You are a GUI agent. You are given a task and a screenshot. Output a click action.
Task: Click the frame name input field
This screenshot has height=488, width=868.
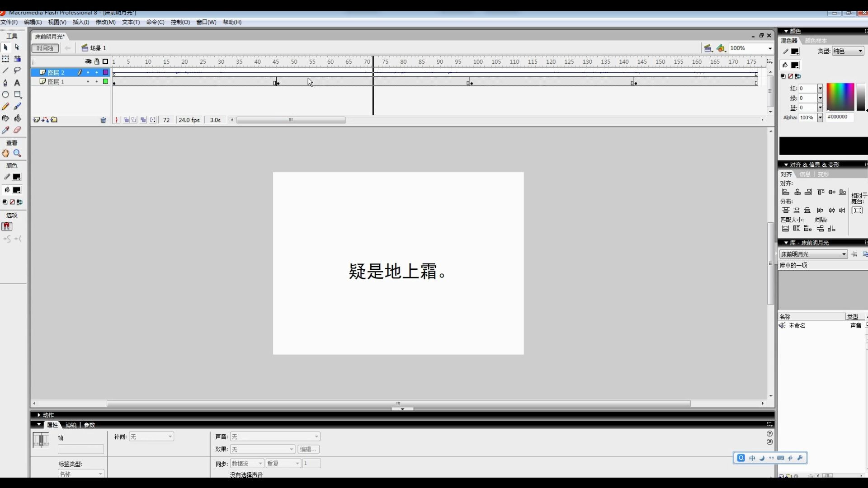coord(80,449)
